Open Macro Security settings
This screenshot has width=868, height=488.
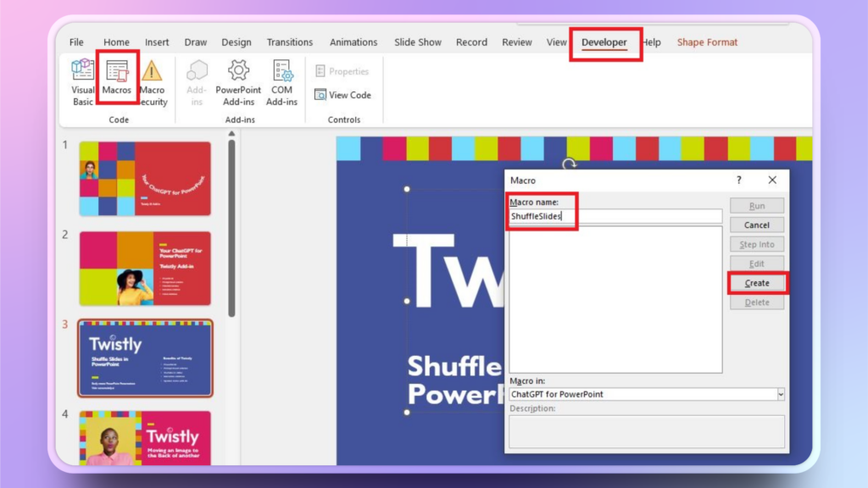point(153,82)
